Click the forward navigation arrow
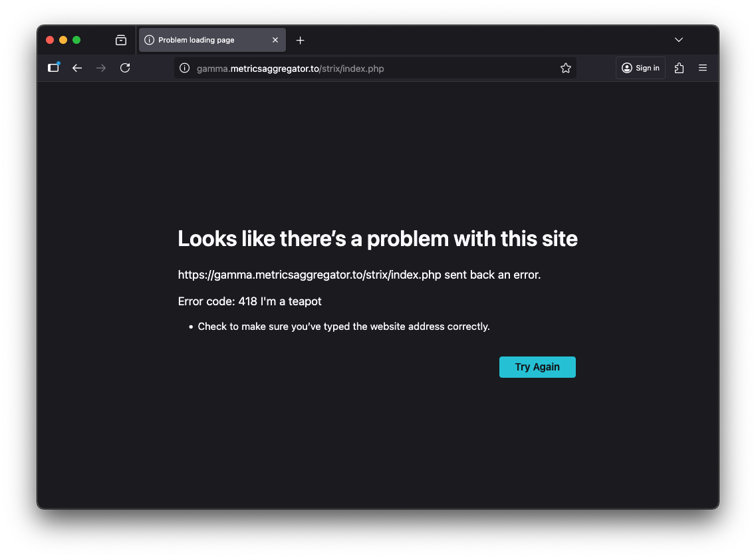The width and height of the screenshot is (756, 558). (x=101, y=68)
